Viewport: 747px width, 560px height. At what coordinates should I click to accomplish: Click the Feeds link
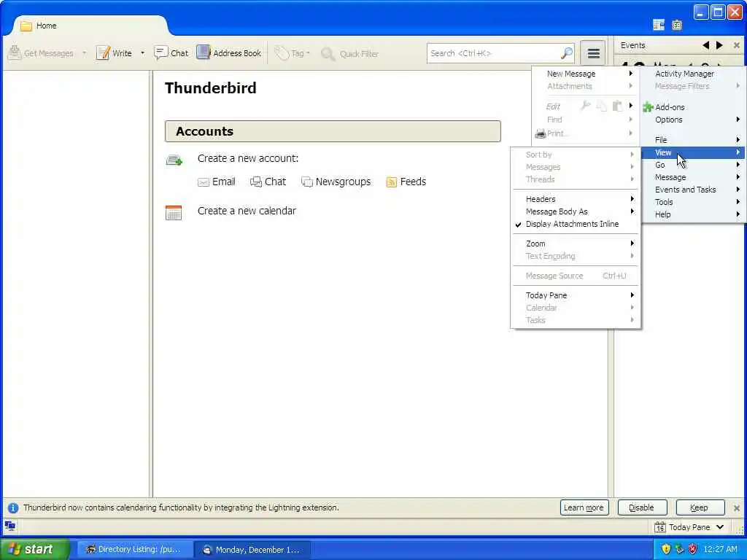point(413,182)
